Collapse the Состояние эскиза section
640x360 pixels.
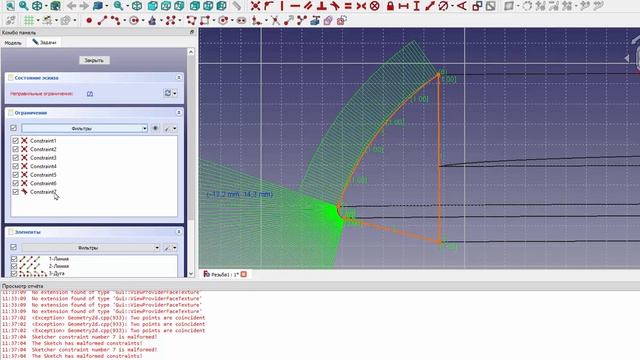pyautogui.click(x=179, y=78)
